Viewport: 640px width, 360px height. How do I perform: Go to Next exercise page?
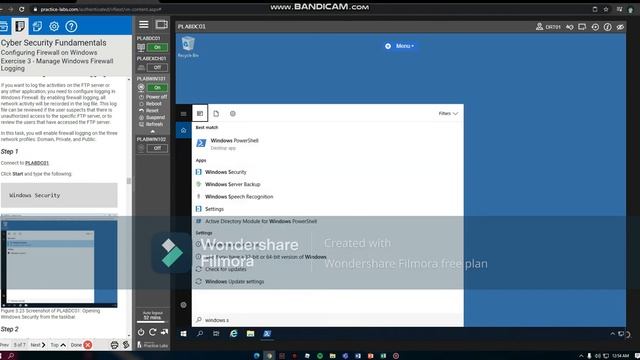click(38, 345)
